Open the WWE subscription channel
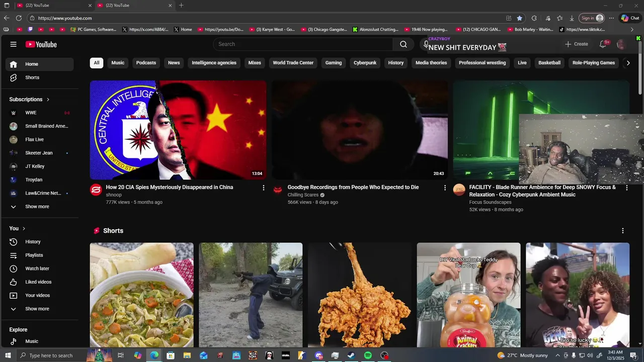 [40, 113]
